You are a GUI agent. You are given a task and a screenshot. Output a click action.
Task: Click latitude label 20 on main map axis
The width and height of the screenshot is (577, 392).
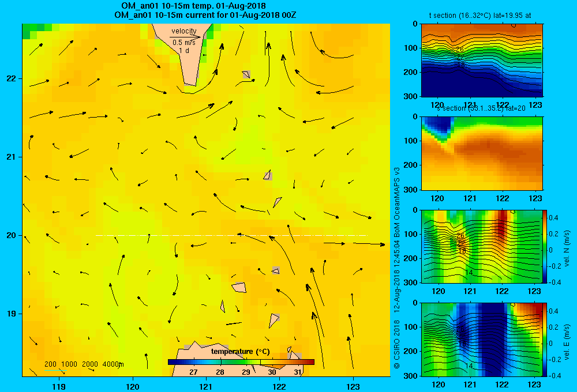12,235
